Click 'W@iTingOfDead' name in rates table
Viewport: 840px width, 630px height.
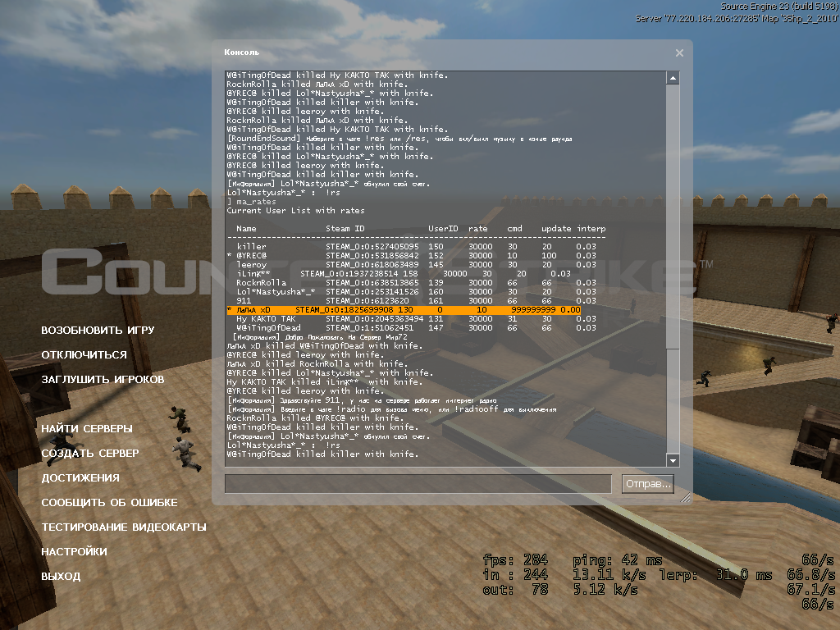268,328
